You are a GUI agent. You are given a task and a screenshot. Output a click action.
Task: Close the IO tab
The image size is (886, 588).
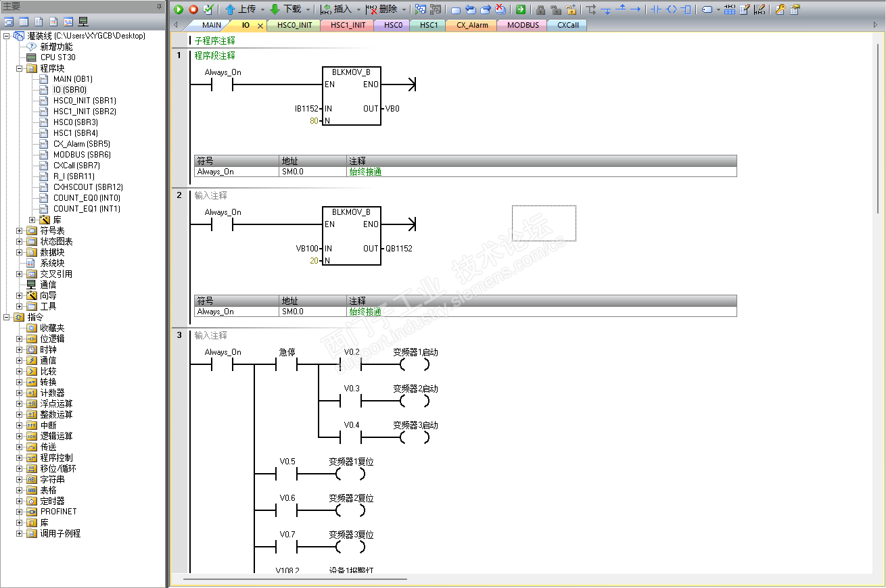point(260,26)
